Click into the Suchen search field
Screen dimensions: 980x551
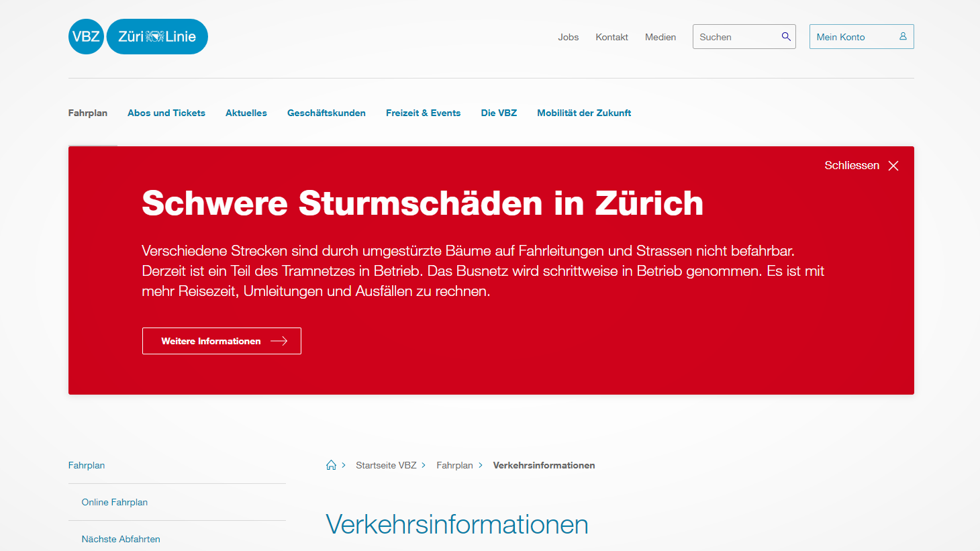pos(737,37)
